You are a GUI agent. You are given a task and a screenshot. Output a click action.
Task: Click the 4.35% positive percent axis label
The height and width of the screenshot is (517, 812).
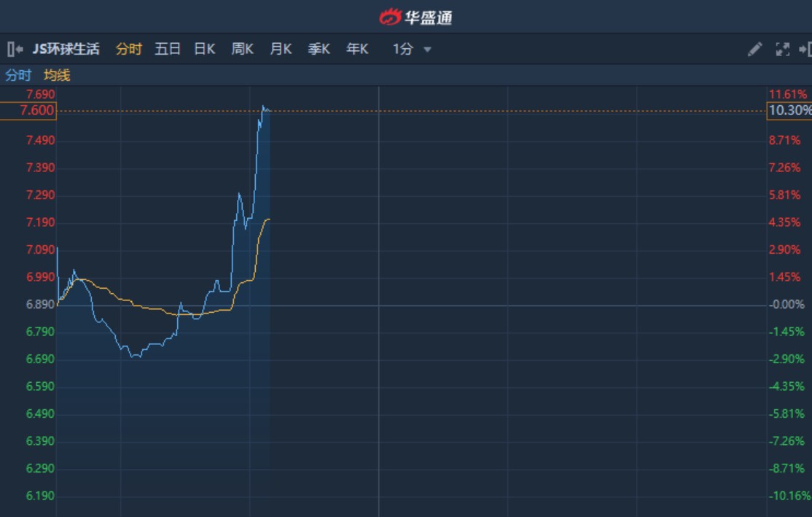[784, 222]
